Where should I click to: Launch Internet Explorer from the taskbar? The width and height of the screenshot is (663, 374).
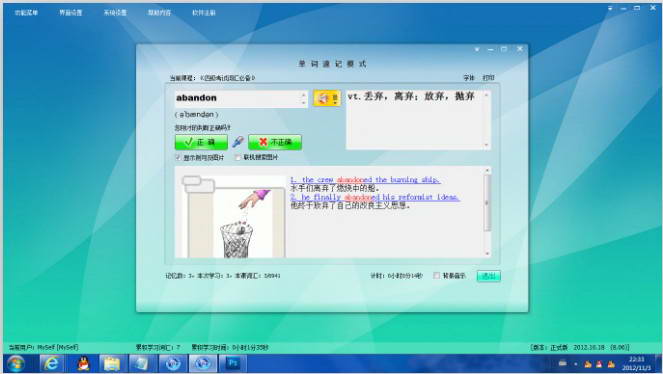pyautogui.click(x=52, y=364)
